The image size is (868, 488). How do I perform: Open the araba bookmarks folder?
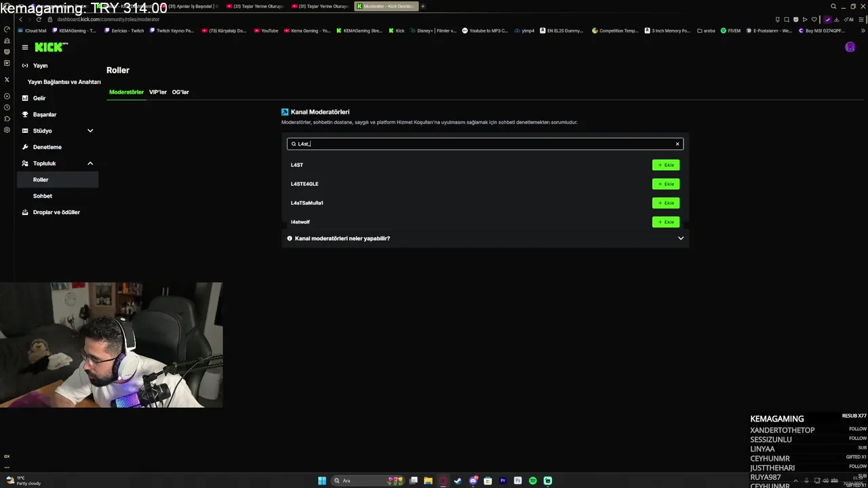pos(706,30)
